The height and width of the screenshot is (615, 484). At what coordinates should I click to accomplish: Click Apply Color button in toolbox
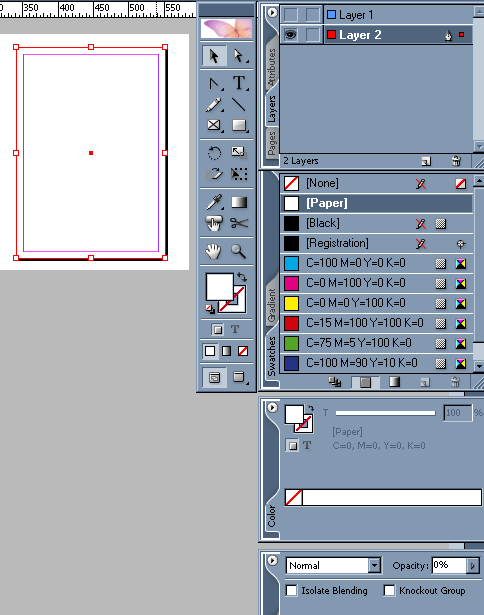pos(210,351)
